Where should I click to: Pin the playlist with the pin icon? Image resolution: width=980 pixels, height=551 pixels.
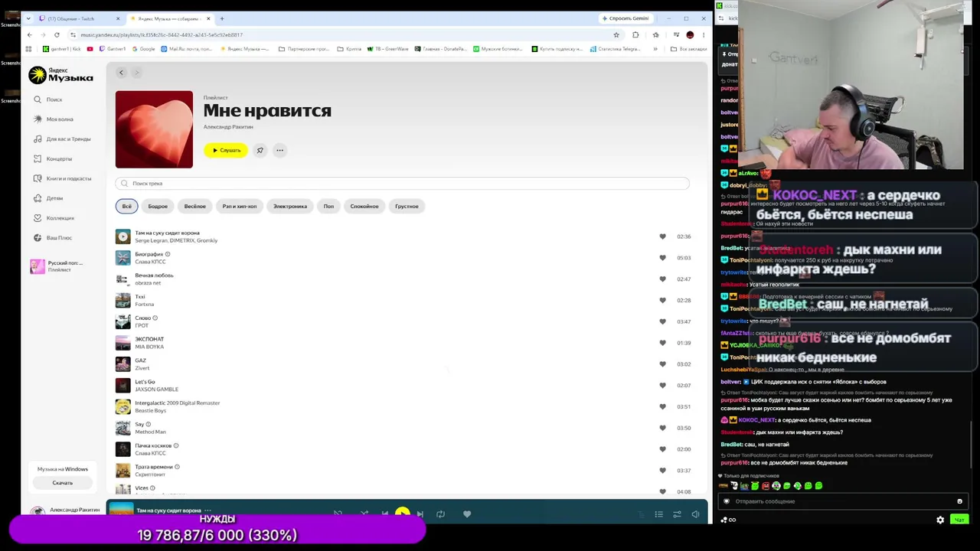tap(260, 150)
